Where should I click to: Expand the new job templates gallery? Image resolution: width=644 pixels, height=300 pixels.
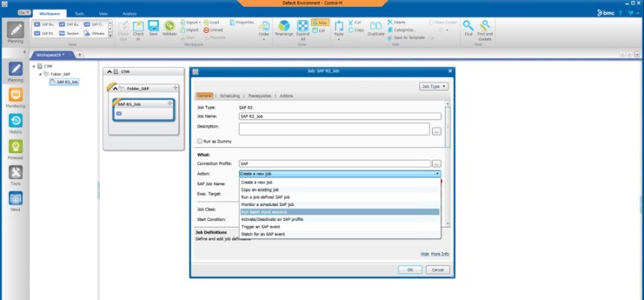click(x=110, y=36)
